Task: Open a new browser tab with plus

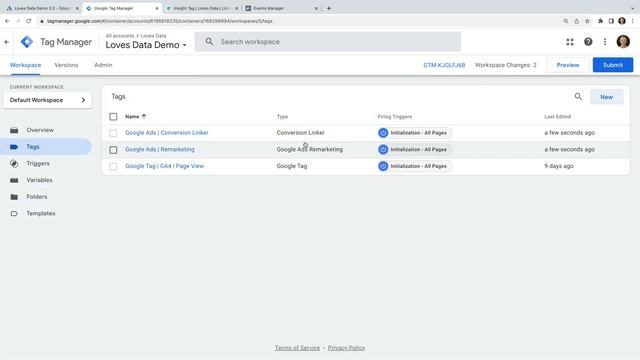Action: pos(329,8)
